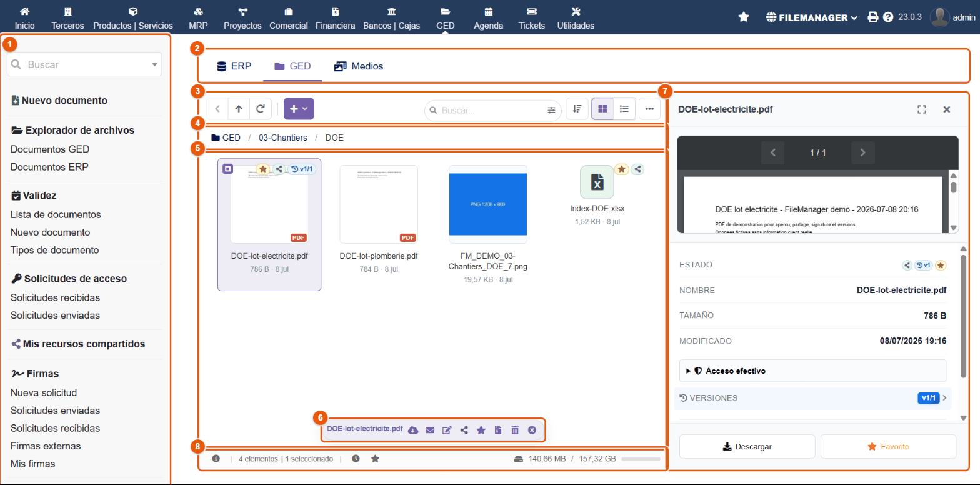Expand preview panel to fullscreen
Screen dimensions: 980x485
pos(921,109)
